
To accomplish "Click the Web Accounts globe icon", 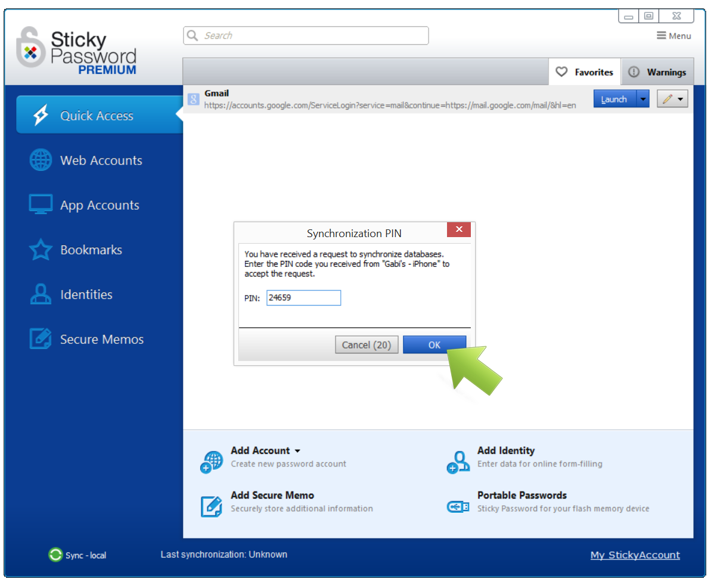I will click(x=41, y=160).
